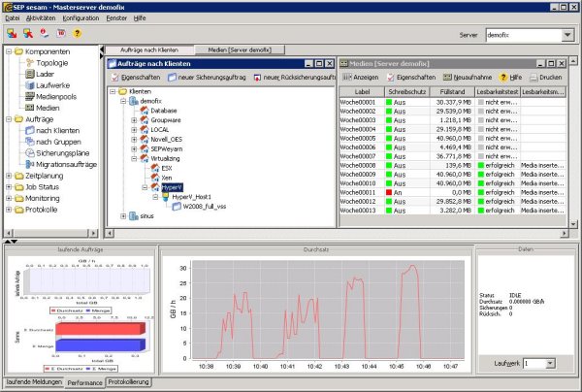Click Eigenschaften in Medien window toolbar

[411, 78]
